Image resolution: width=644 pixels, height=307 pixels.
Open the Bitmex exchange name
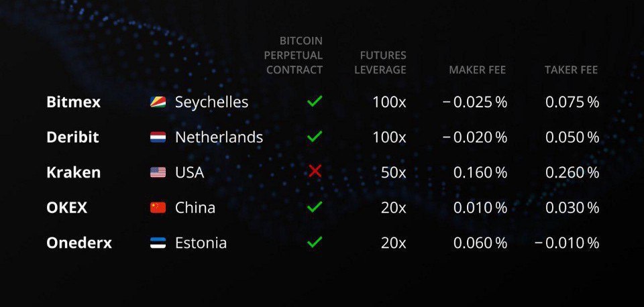click(73, 102)
